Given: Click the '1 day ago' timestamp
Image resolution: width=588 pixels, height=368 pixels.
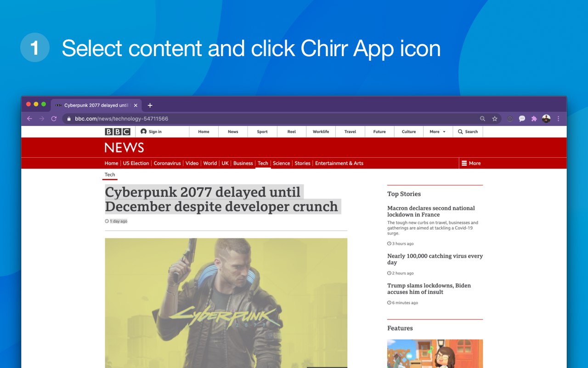Looking at the screenshot, I should pos(119,221).
